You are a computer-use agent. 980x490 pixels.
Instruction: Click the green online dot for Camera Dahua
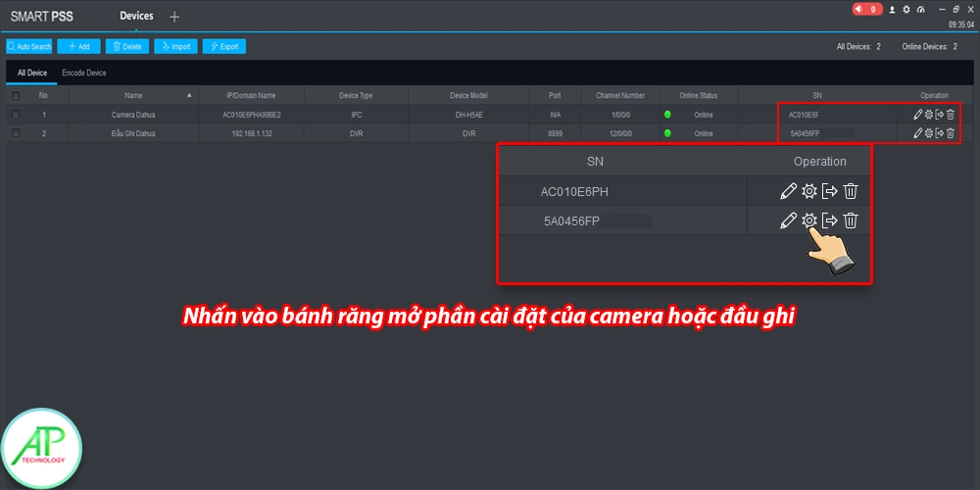click(x=667, y=115)
